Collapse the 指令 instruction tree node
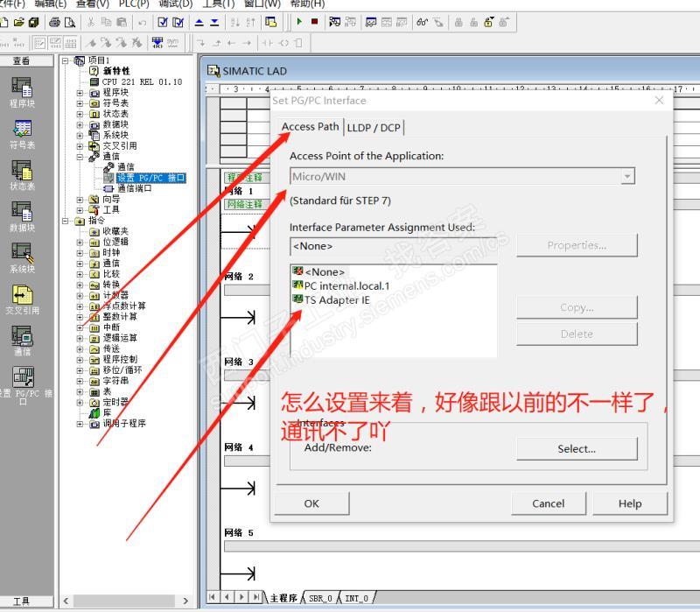The image size is (700, 612). click(x=66, y=221)
